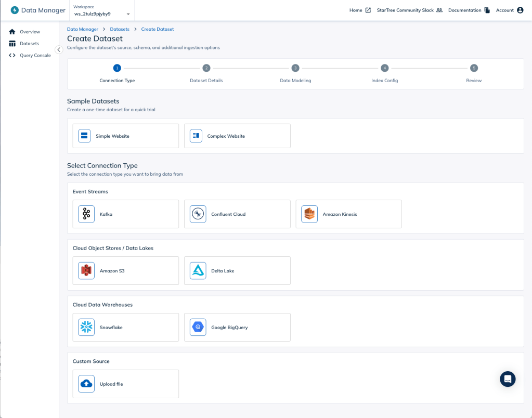
Task: Collapse the left sidebar panel
Action: coord(59,49)
